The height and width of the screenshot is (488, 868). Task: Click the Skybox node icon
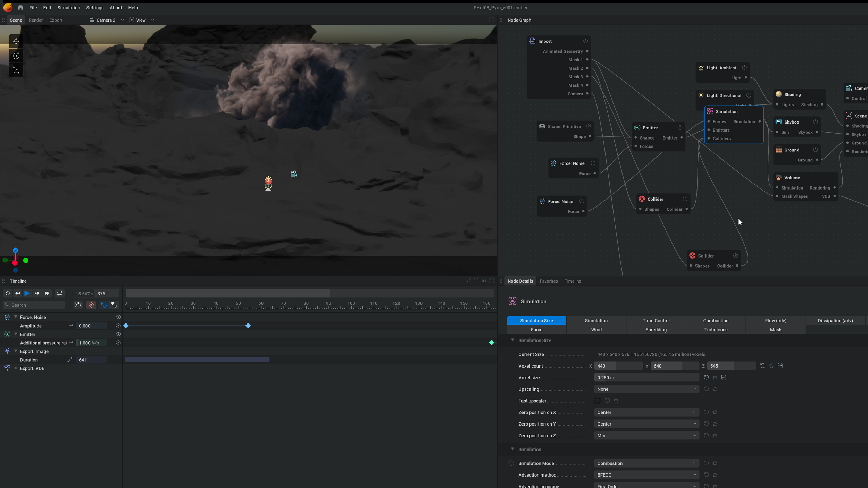[x=778, y=122]
